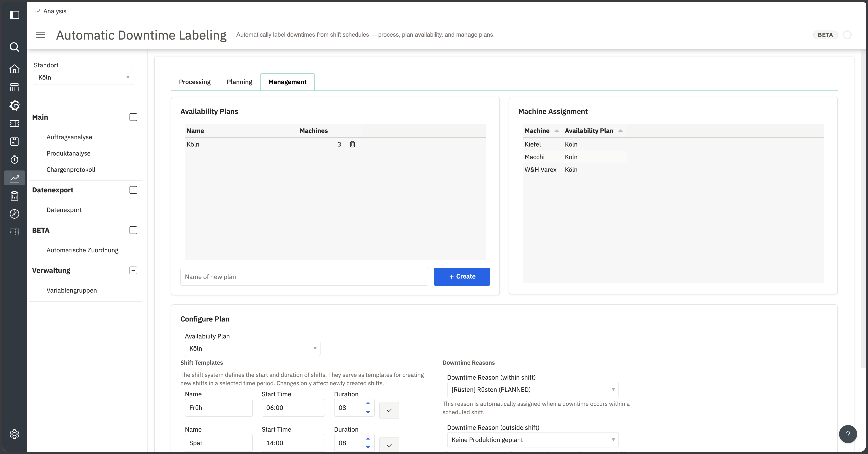Viewport: 868px width, 454px height.
Task: Click the Name of new plan field
Action: [x=304, y=277]
